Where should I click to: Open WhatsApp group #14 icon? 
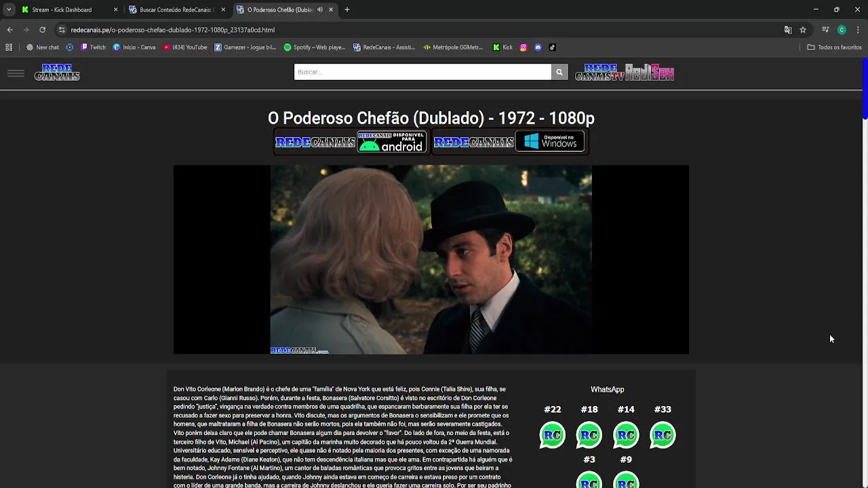pyautogui.click(x=626, y=435)
